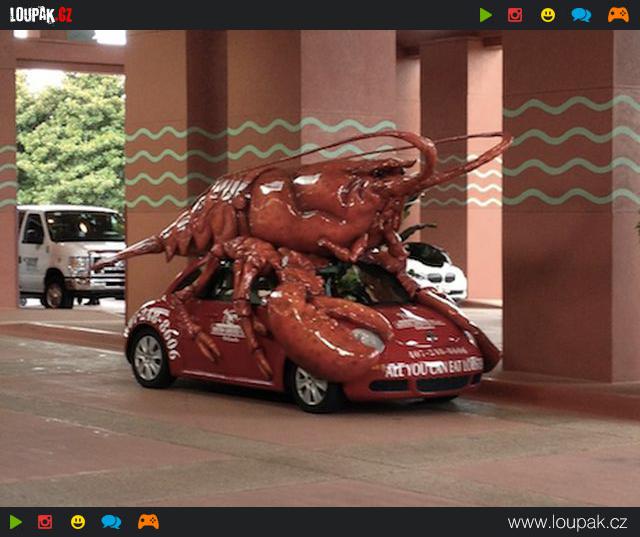The width and height of the screenshot is (640, 537).
Task: Click the red car's front wheel
Action: click(x=311, y=386)
